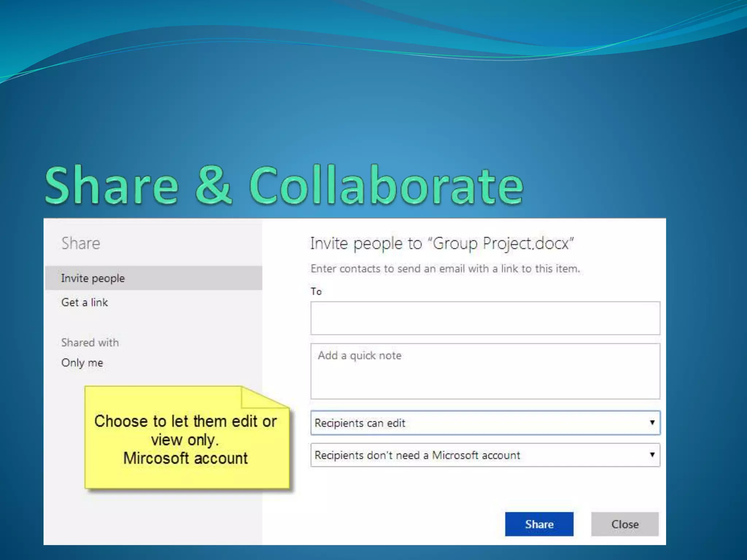
Task: Click the arrow beside Microsoft account option
Action: (x=652, y=455)
